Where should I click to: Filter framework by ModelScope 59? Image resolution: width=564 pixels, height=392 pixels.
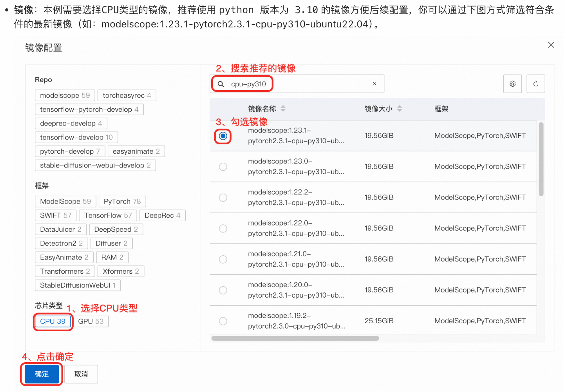click(x=65, y=201)
